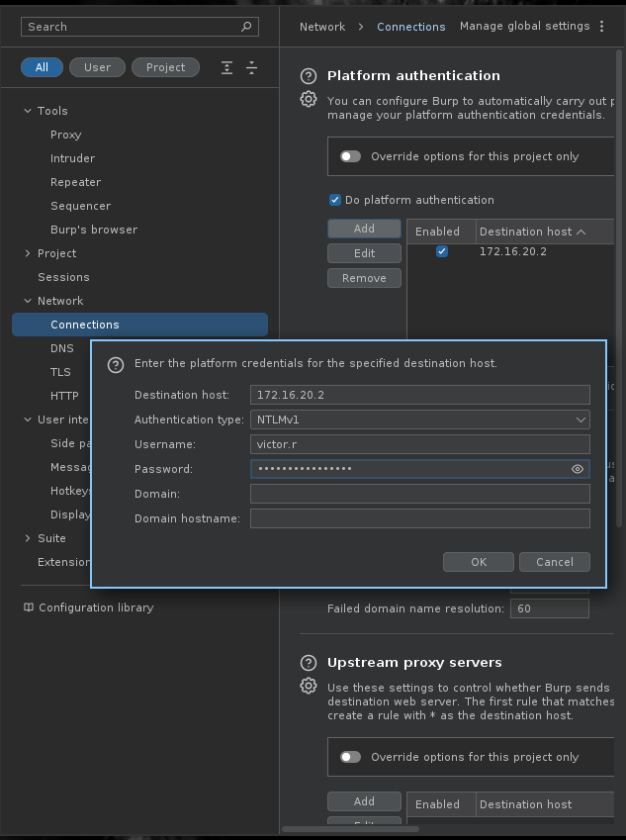Screen dimensions: 626x840
Task: Click the collapse all settings icon
Action: coord(251,67)
